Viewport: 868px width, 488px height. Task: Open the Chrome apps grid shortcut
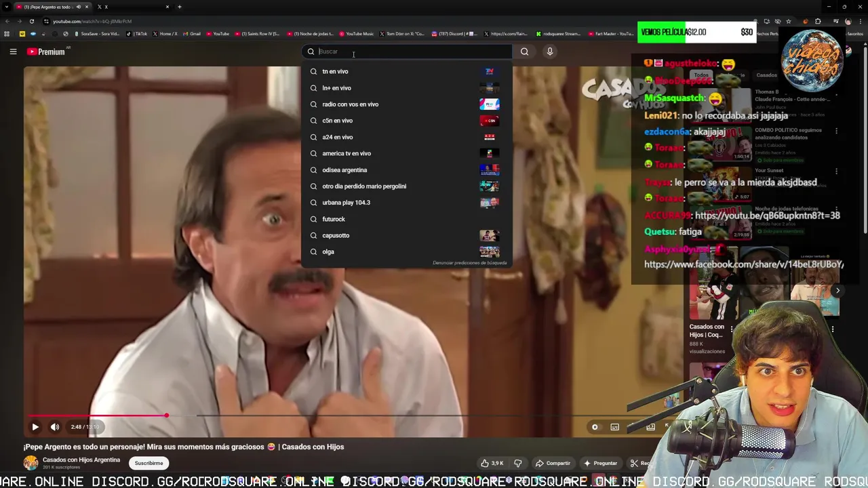coord(7,34)
